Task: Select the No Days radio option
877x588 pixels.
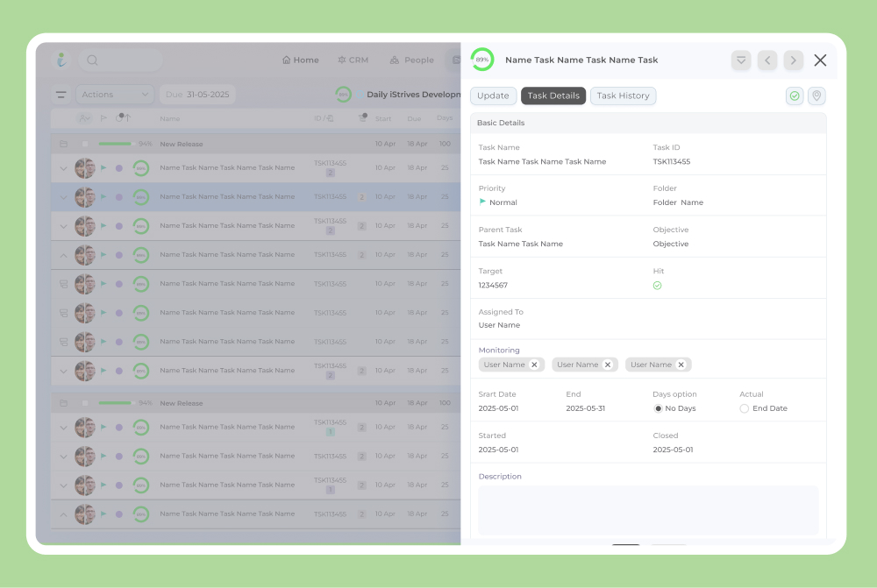Action: click(x=658, y=408)
